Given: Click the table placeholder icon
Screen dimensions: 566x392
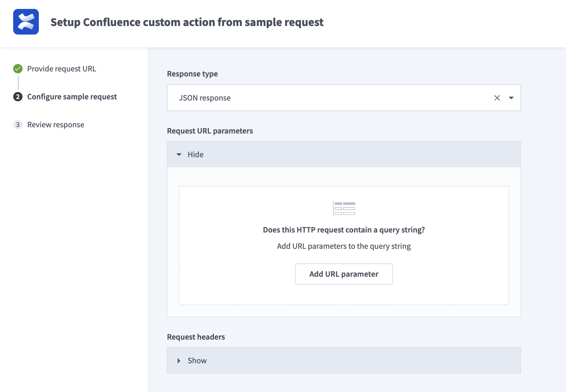Looking at the screenshot, I should [344, 208].
